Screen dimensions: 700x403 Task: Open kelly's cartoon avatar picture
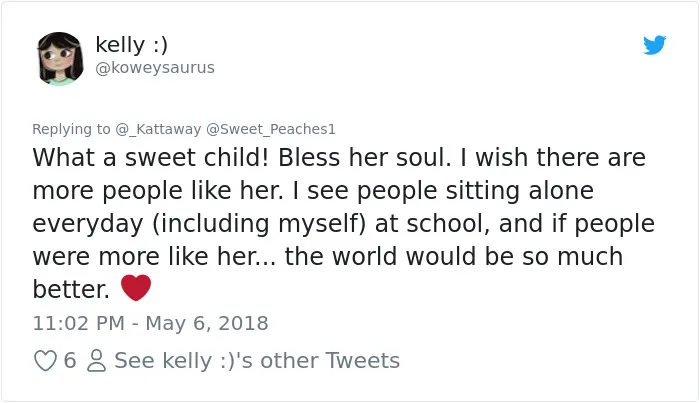(60, 58)
